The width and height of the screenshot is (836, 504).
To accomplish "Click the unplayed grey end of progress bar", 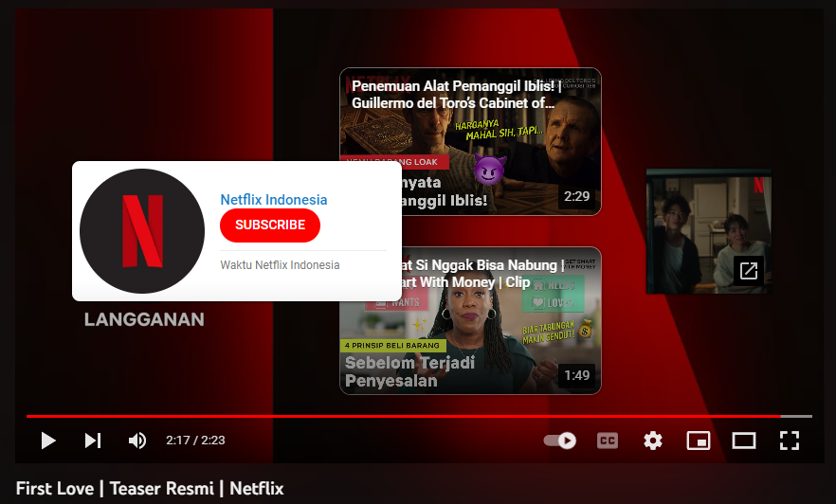I will (796, 416).
